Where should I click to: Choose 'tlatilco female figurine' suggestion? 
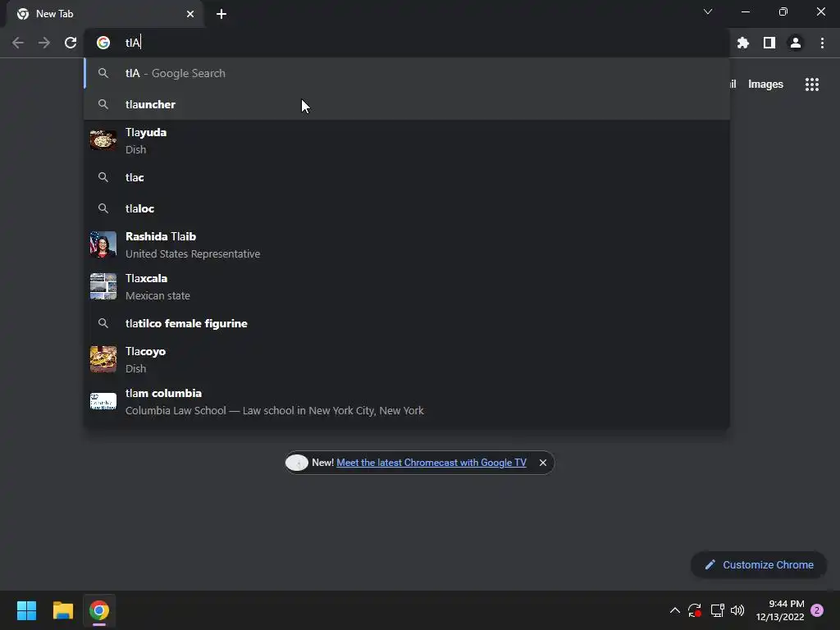click(407, 323)
